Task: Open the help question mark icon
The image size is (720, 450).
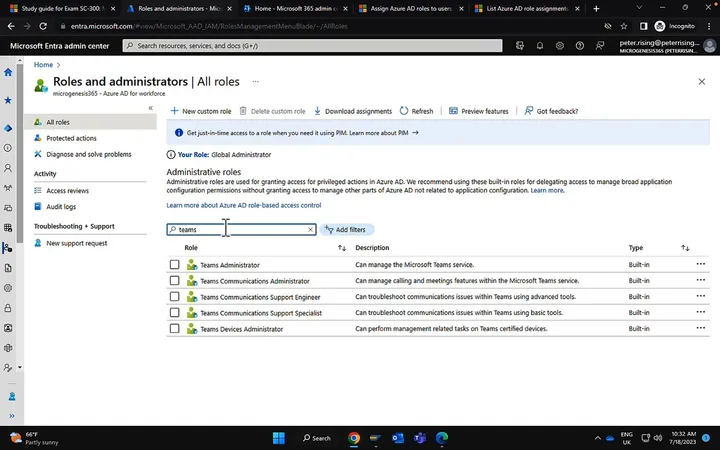Action: pyautogui.click(x=579, y=45)
